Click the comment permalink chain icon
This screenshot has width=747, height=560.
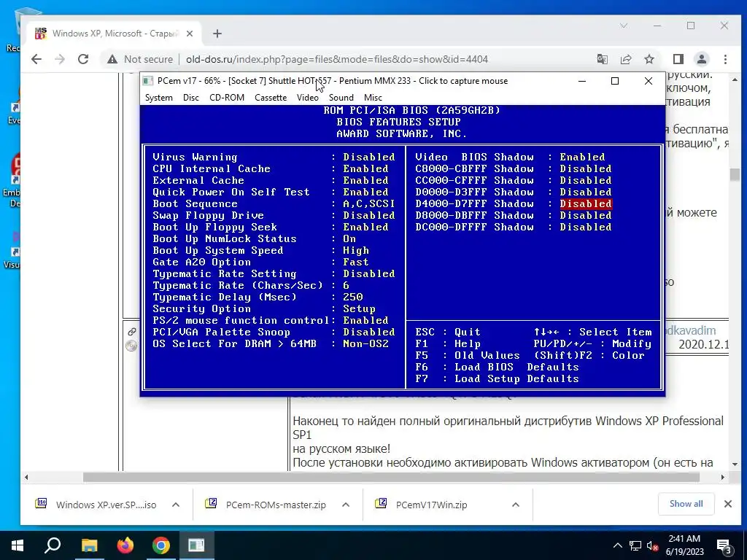coord(132,332)
